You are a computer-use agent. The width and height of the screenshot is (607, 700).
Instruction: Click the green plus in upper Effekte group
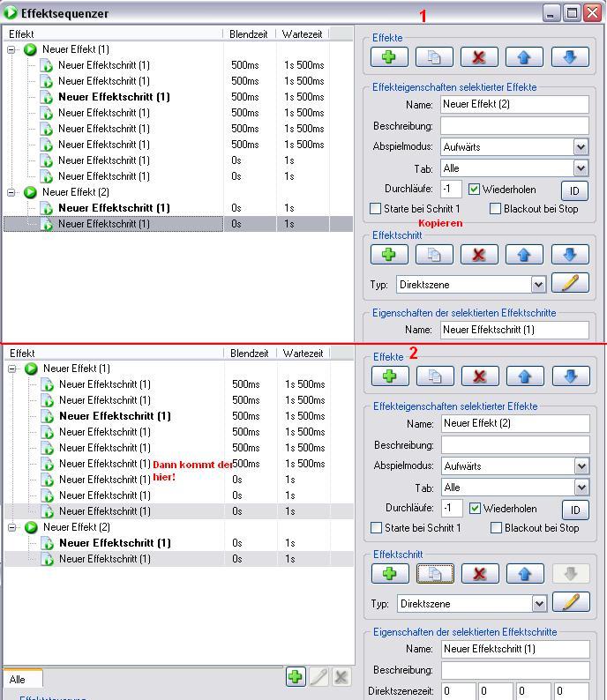pos(389,57)
